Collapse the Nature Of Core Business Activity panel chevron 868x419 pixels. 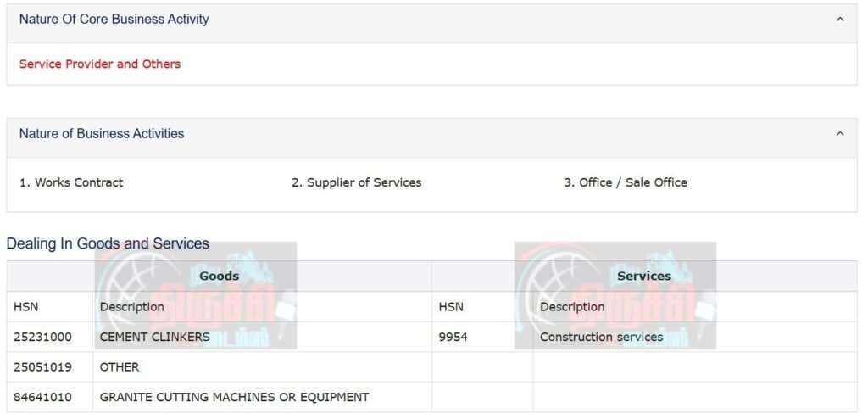click(839, 19)
